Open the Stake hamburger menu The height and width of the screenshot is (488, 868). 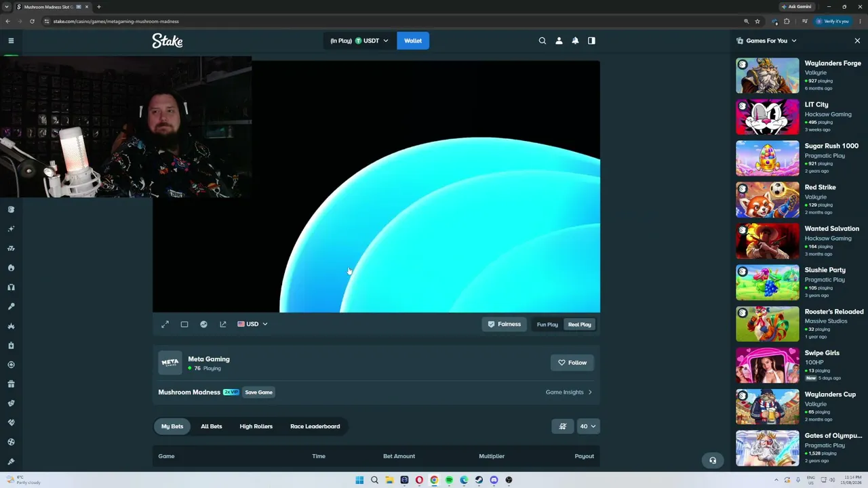click(x=11, y=41)
